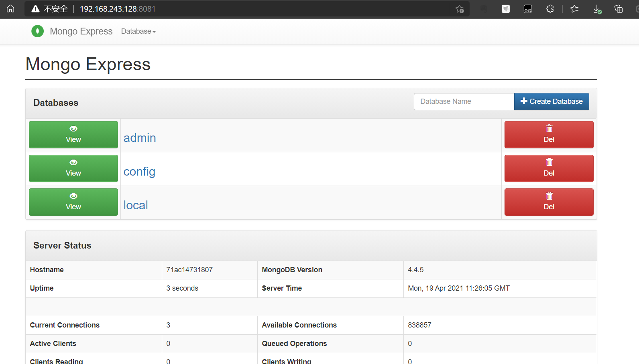Add page to favorites star icon
Image resolution: width=639 pixels, height=364 pixels.
(460, 9)
